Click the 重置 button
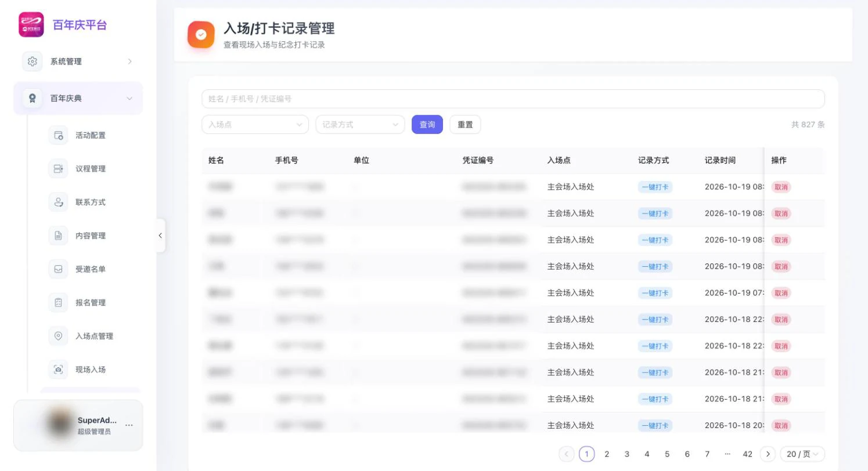The height and width of the screenshot is (471, 868). pos(465,125)
